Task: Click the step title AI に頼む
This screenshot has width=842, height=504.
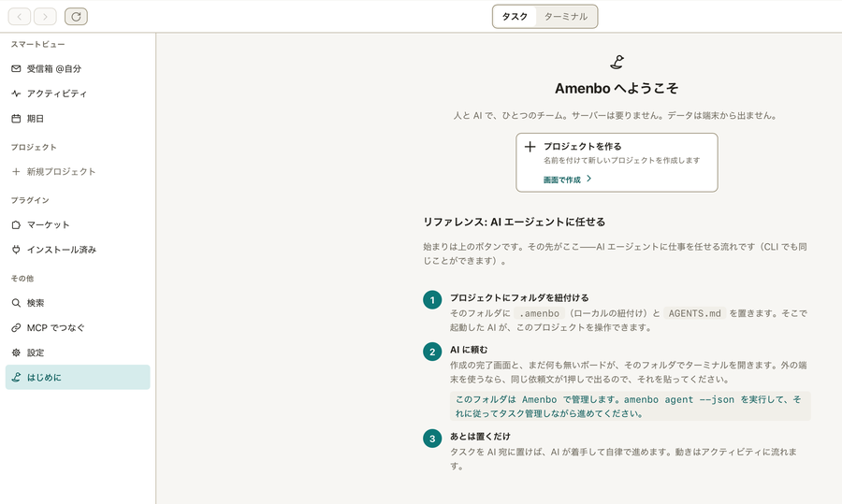Action: point(469,350)
